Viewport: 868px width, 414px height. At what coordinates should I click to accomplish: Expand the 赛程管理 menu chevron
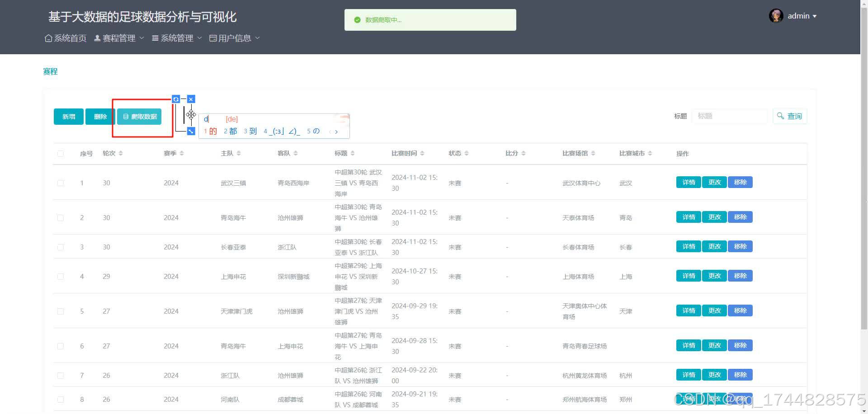[142, 38]
